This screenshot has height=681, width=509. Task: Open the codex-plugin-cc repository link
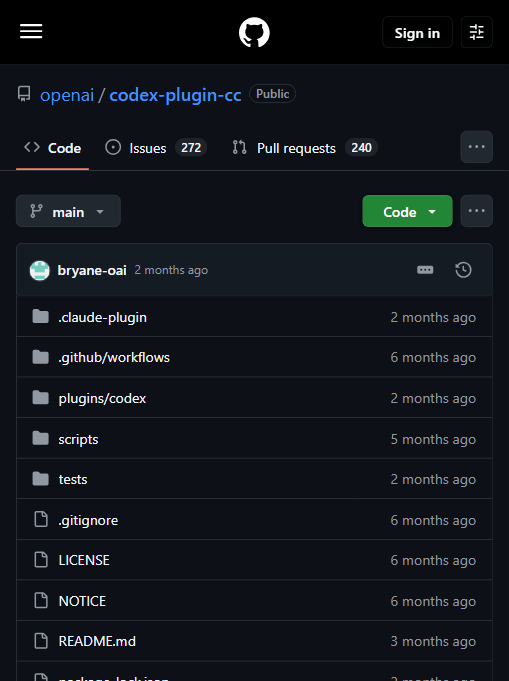pos(175,95)
